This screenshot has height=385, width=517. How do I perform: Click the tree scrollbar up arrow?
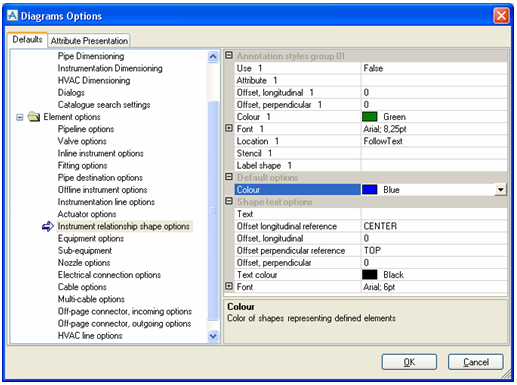pyautogui.click(x=213, y=56)
